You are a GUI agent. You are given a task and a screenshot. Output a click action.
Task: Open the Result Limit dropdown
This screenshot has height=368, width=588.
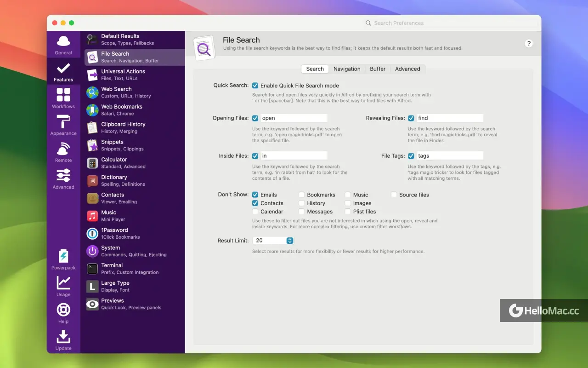(273, 241)
